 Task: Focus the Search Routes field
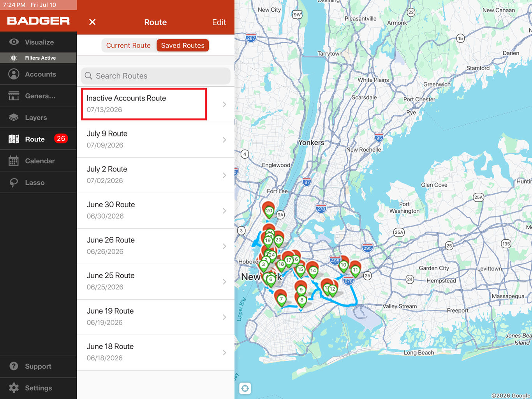156,76
